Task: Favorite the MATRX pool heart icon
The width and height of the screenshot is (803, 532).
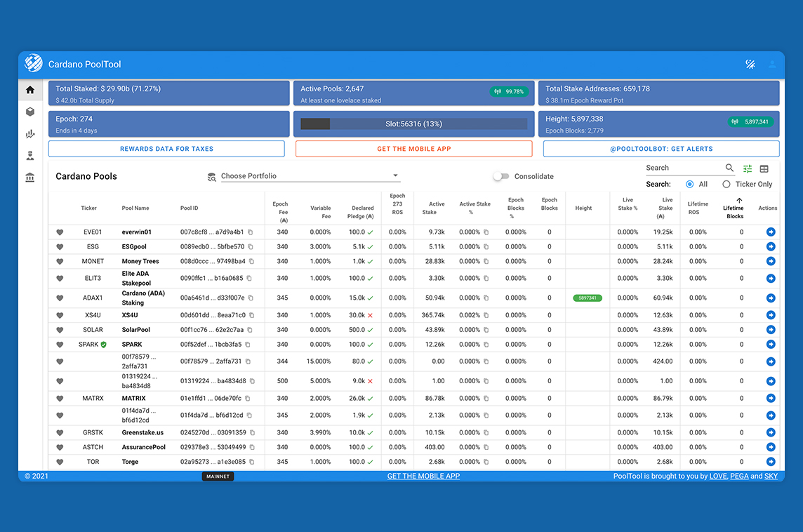Action: (60, 399)
